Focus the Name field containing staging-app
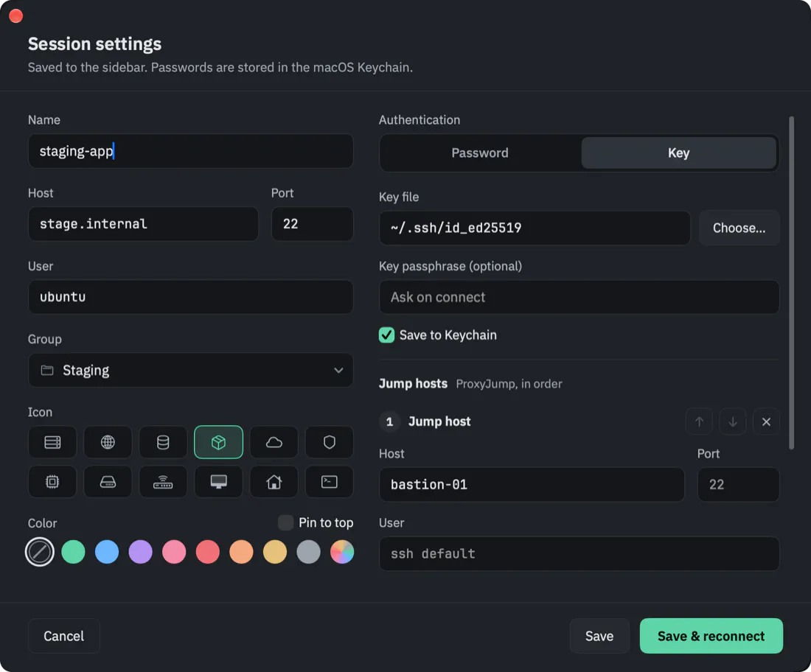This screenshot has height=672, width=811. click(191, 151)
